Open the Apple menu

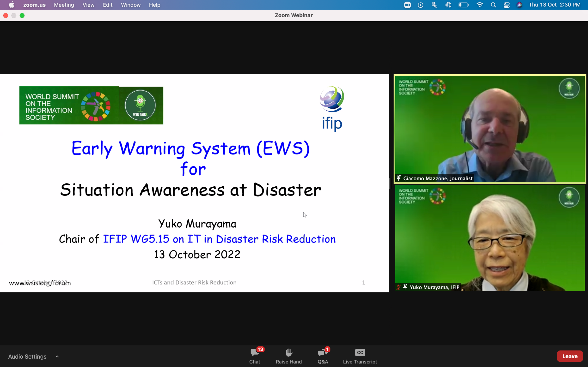coord(12,5)
